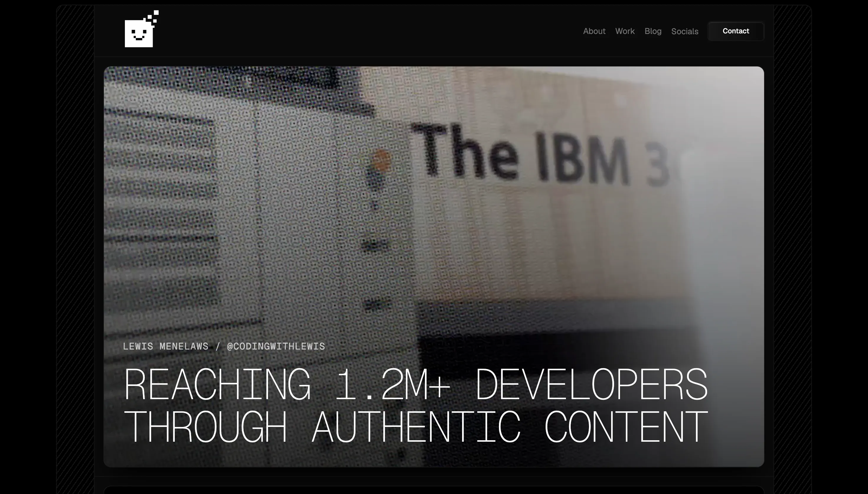The width and height of the screenshot is (868, 494).
Task: Click the IBM hero video thumbnail
Action: pyautogui.click(x=434, y=267)
